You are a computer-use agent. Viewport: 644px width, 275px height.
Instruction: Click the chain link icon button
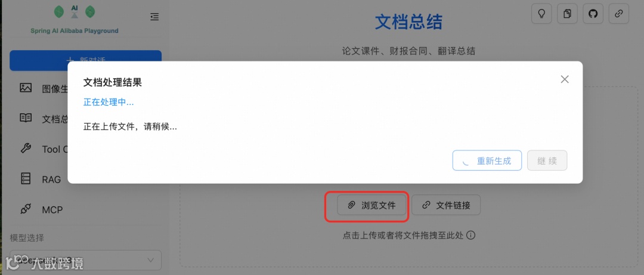618,14
